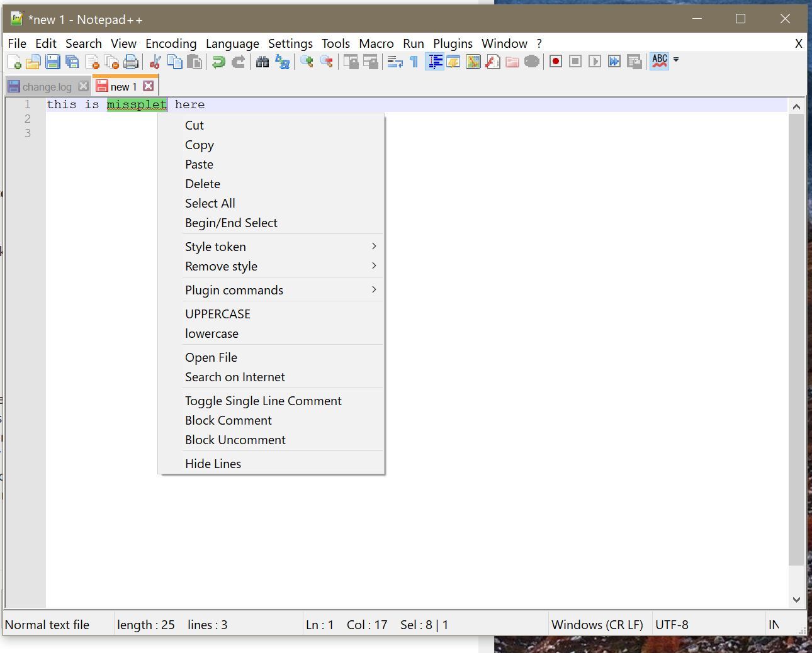Close the change.log tab

coord(83,86)
